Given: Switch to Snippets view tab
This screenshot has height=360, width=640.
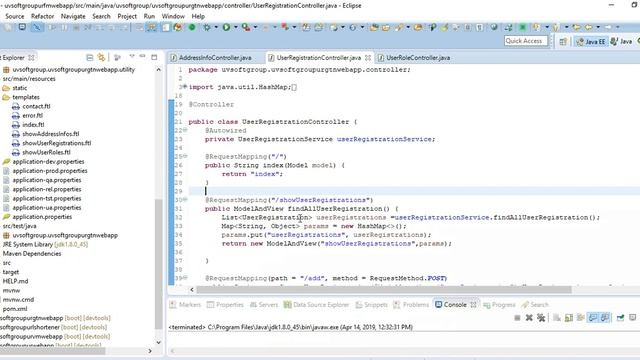Looking at the screenshot, I should click(x=371, y=304).
